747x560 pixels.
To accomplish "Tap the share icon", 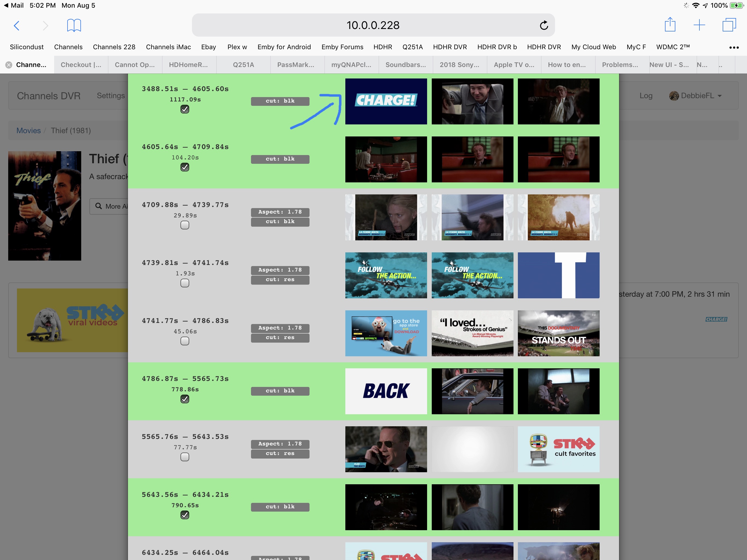I will pos(670,25).
